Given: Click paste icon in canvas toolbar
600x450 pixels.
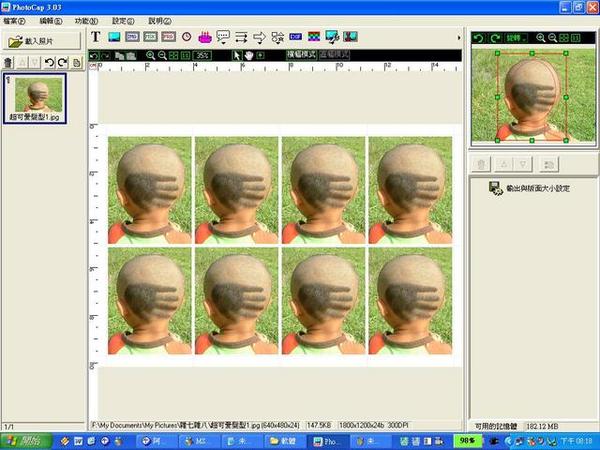Looking at the screenshot, I should click(131, 56).
